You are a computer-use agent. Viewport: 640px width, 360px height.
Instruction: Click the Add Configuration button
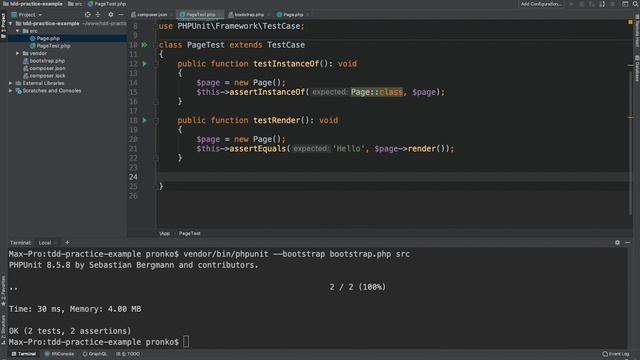541,4
